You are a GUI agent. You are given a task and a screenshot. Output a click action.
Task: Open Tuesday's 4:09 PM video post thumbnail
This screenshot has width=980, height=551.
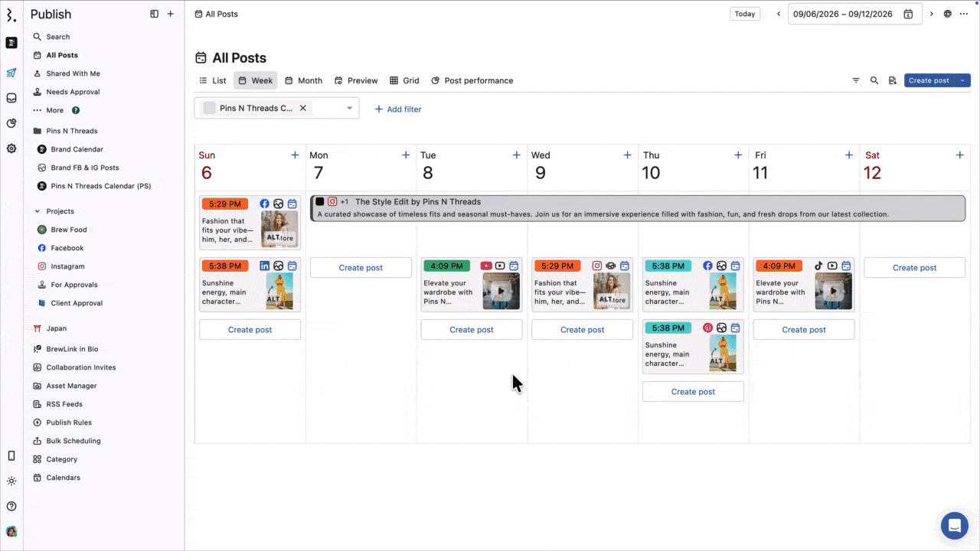pos(501,291)
